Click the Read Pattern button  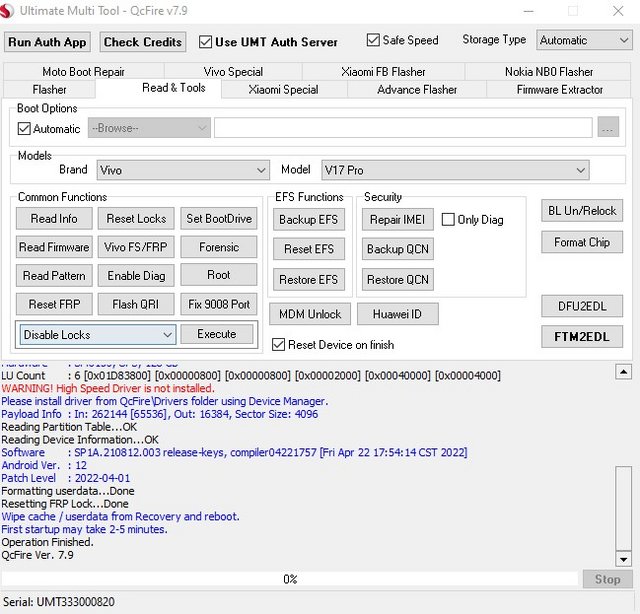[54, 276]
